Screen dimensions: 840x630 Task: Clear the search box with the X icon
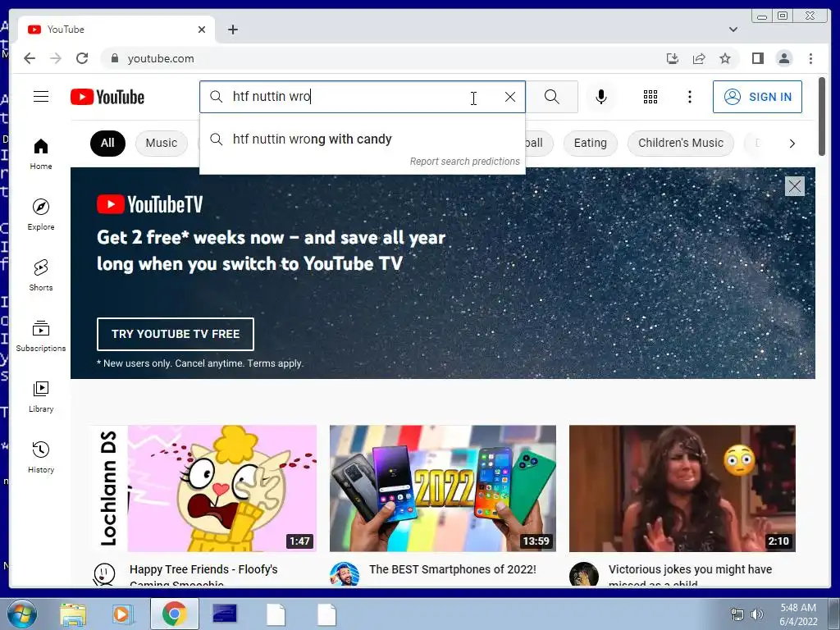coord(510,97)
